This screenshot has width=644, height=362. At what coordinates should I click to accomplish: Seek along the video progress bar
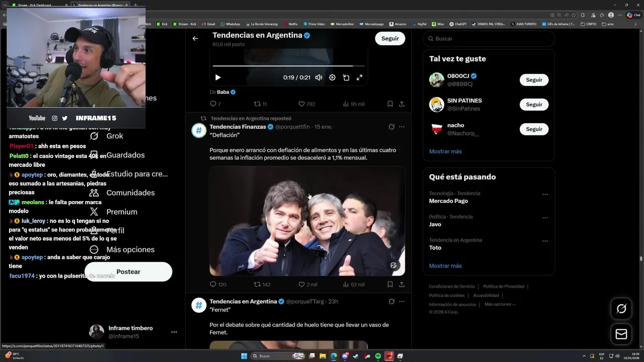289,66
